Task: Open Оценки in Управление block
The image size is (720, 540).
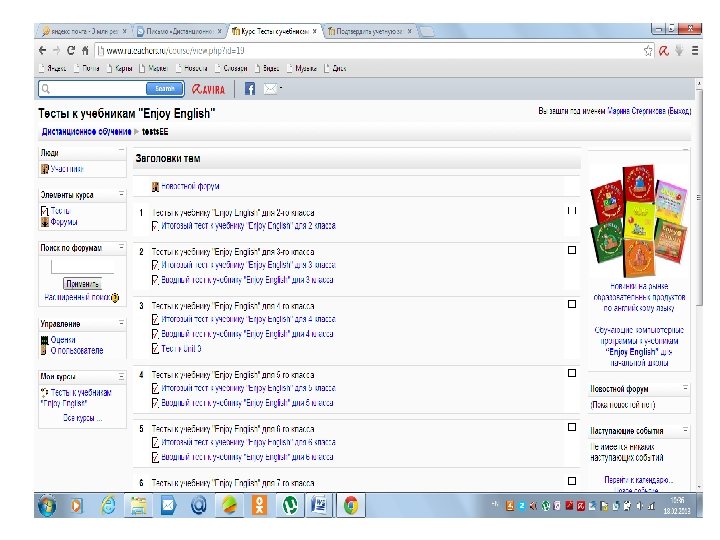Action: [63, 340]
